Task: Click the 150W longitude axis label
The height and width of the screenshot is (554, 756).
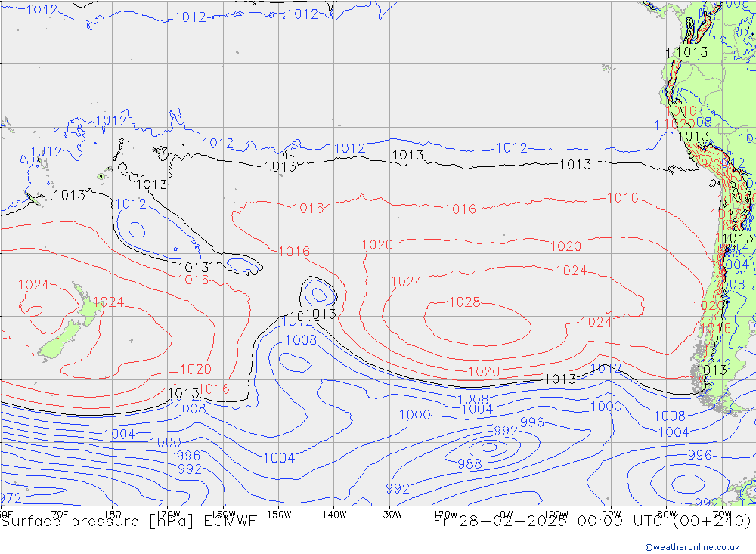Action: 279,515
